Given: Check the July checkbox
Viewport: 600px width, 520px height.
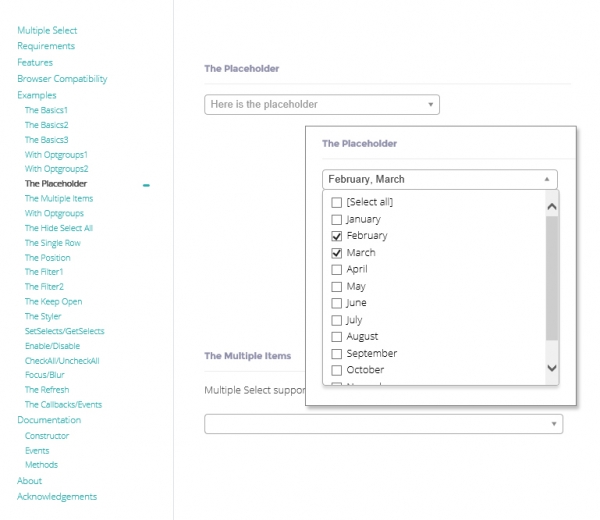Looking at the screenshot, I should point(336,320).
